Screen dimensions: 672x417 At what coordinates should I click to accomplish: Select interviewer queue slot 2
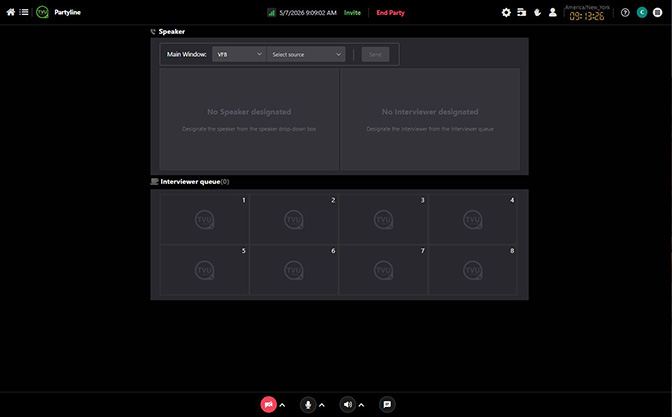[294, 219]
